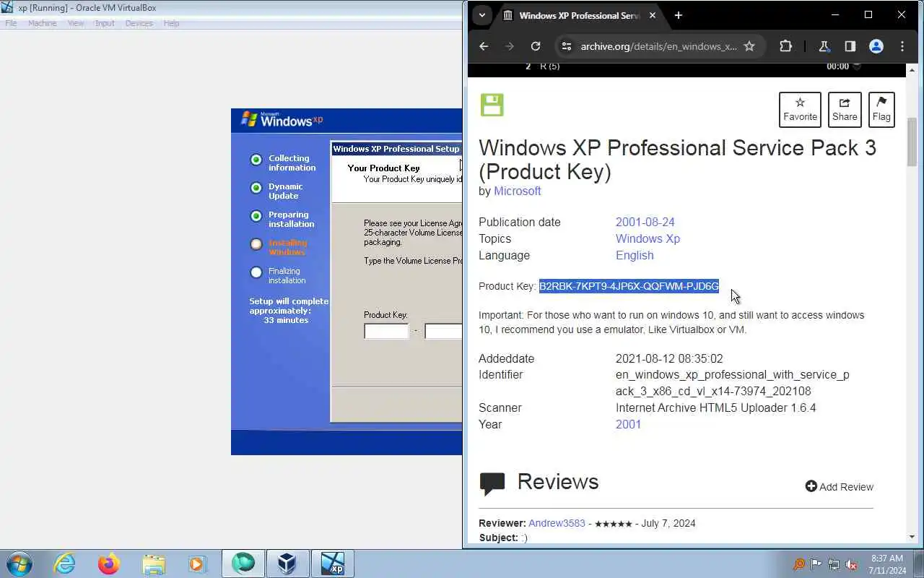The height and width of the screenshot is (578, 924).
Task: Click 'Internet Archive HTML5 Uploader 1.6.4' text
Action: [716, 407]
